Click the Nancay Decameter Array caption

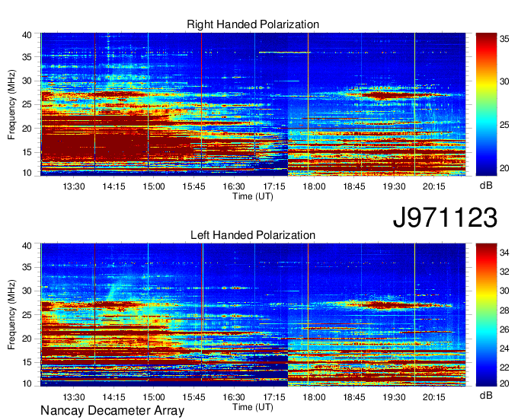pyautogui.click(x=112, y=411)
